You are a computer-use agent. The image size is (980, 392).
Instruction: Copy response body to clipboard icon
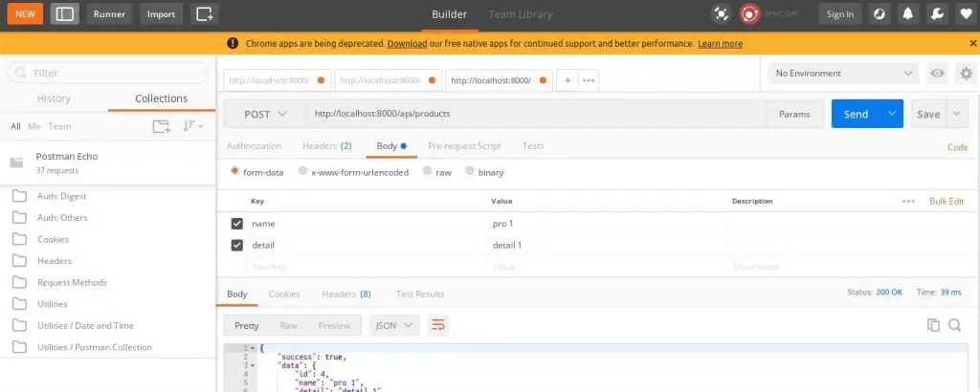pos(933,324)
